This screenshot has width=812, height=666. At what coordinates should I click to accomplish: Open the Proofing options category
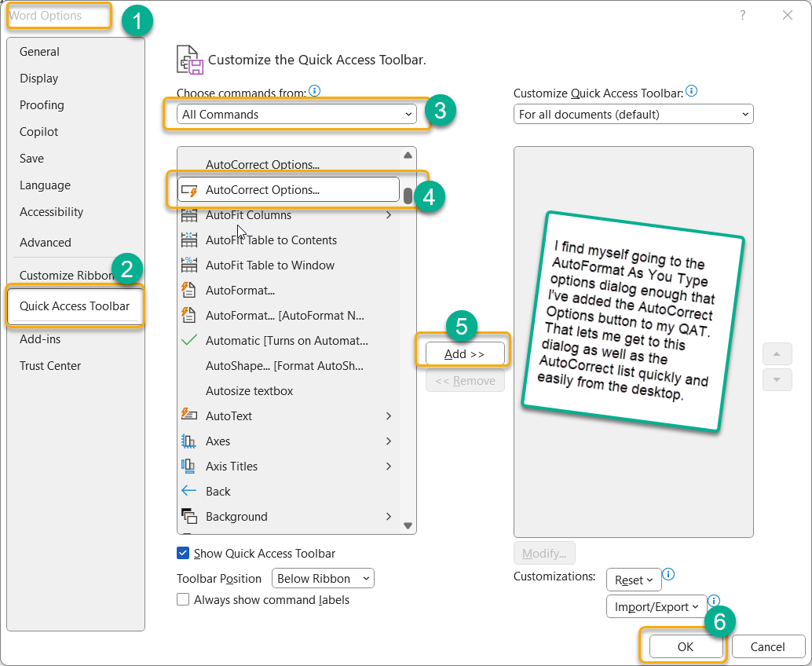pyautogui.click(x=75, y=105)
